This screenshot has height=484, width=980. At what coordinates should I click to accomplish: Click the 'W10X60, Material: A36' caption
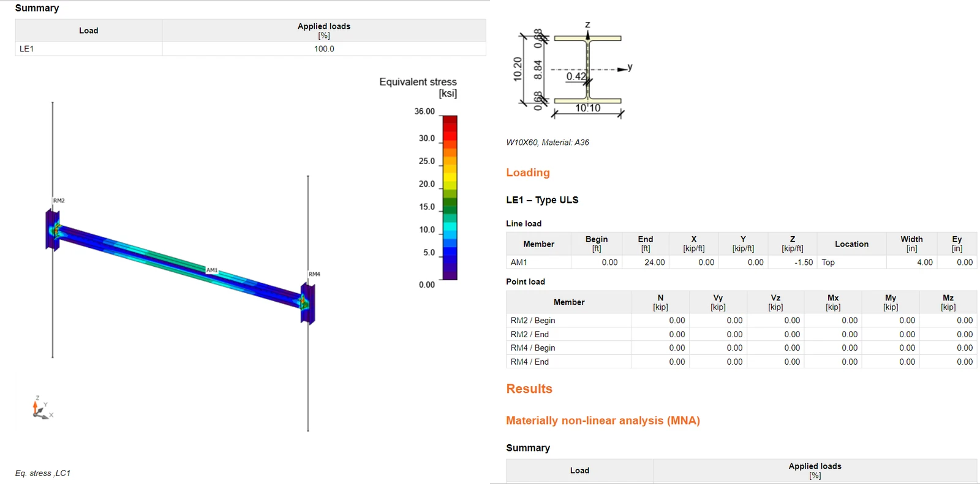tap(548, 142)
